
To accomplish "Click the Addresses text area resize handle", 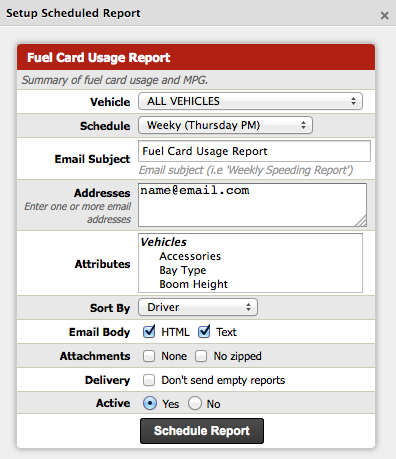I will point(361,222).
